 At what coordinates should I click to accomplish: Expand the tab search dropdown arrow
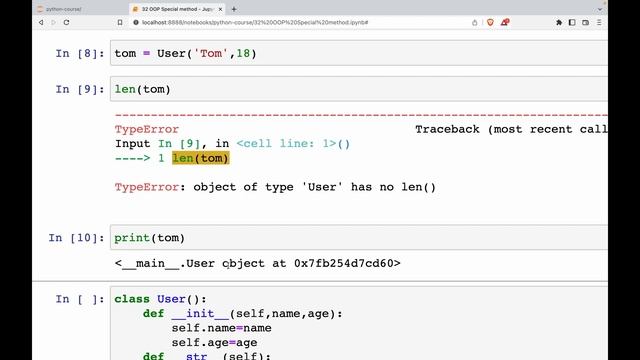pos(600,9)
